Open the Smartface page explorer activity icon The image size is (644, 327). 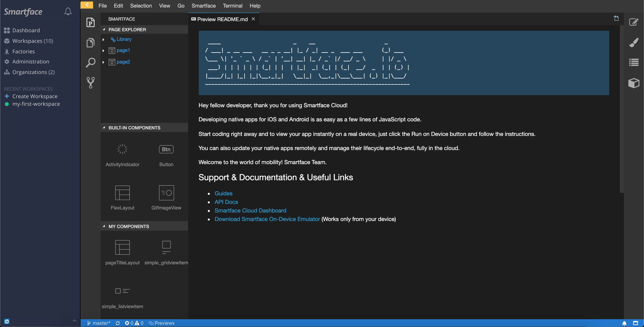[90, 22]
